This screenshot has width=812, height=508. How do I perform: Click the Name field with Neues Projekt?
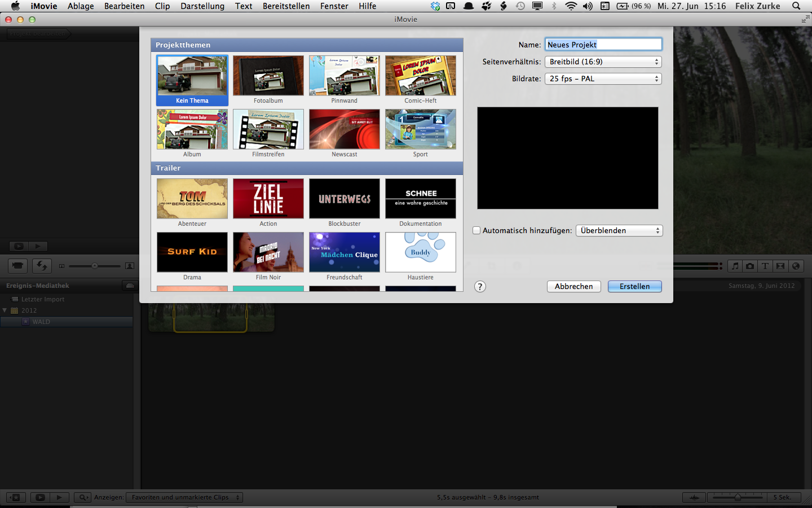[603, 45]
